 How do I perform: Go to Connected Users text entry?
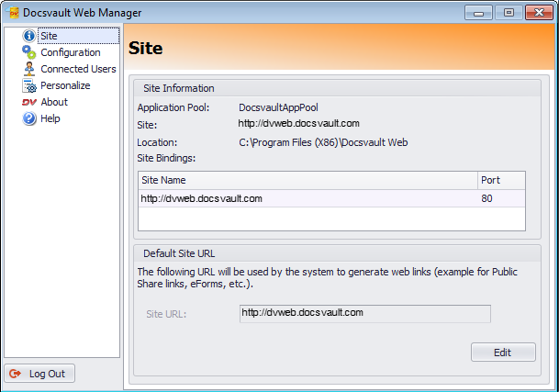click(78, 69)
